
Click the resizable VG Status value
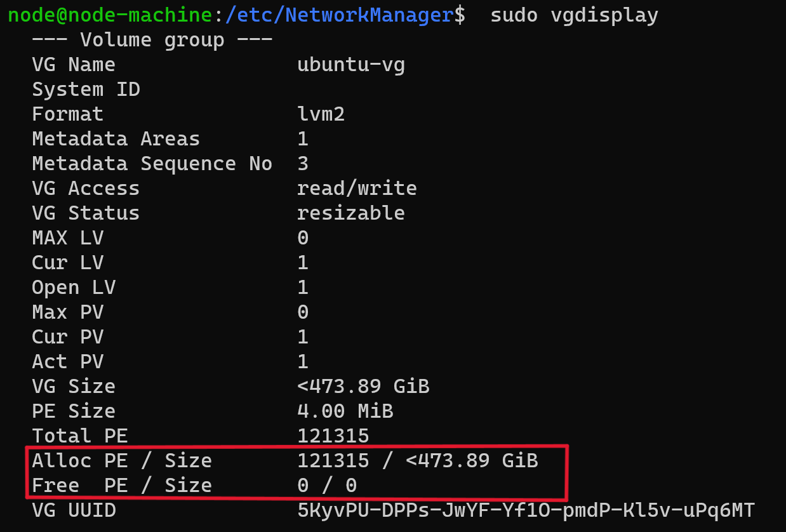(x=351, y=213)
